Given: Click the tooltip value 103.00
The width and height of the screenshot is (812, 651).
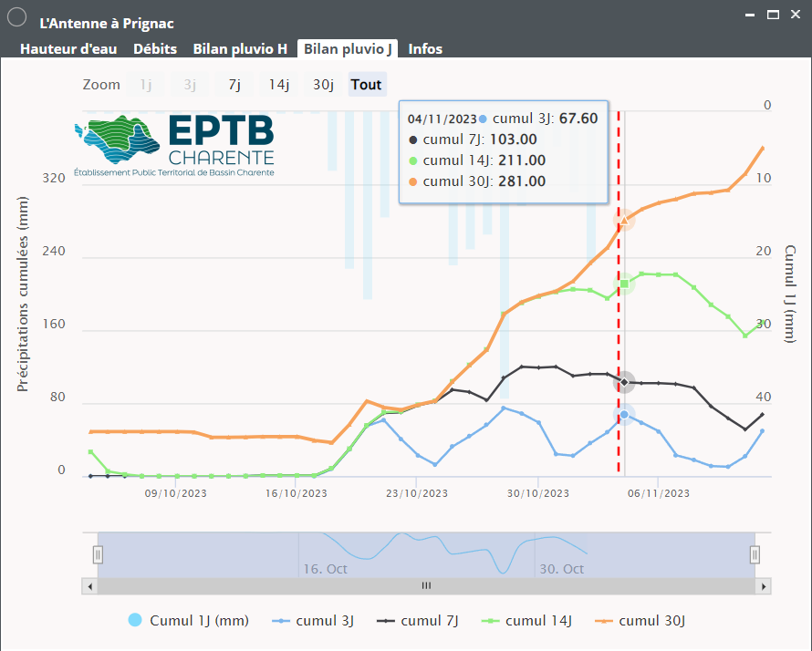Looking at the screenshot, I should click(513, 139).
